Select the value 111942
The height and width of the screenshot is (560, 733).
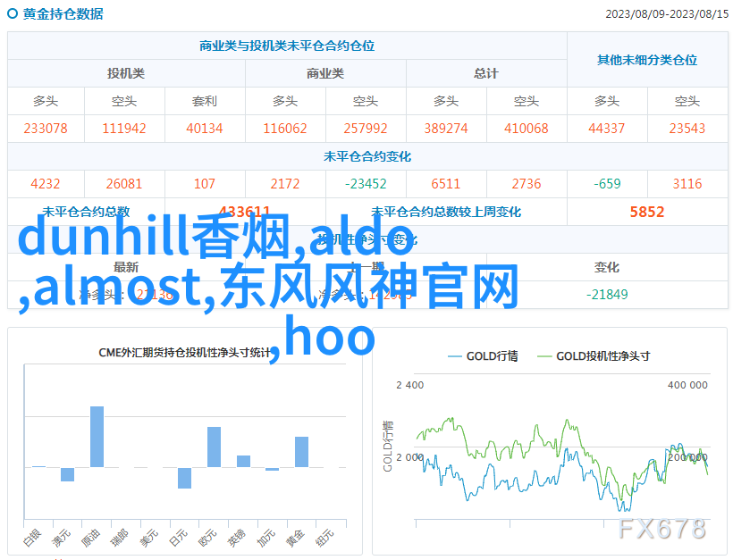(x=124, y=129)
